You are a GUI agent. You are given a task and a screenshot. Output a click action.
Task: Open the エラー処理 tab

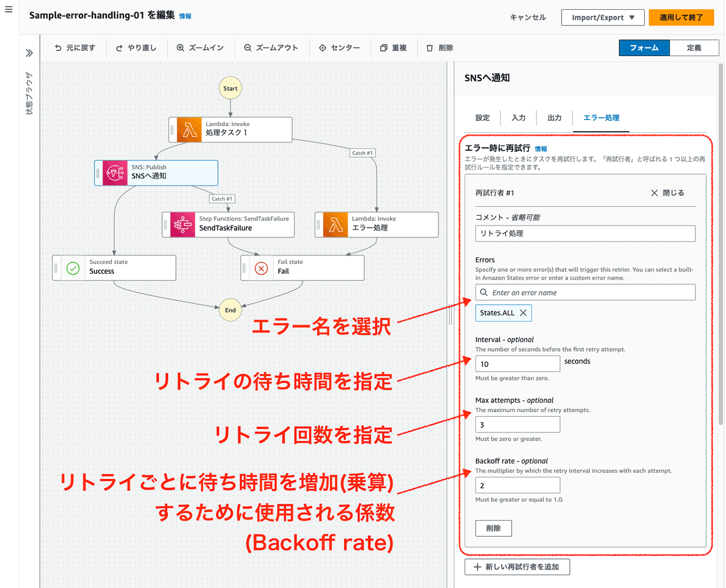[601, 118]
